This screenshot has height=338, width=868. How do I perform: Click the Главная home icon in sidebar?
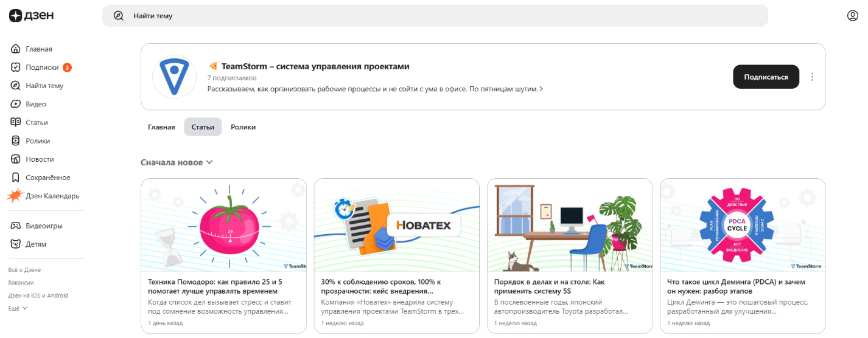tap(16, 49)
